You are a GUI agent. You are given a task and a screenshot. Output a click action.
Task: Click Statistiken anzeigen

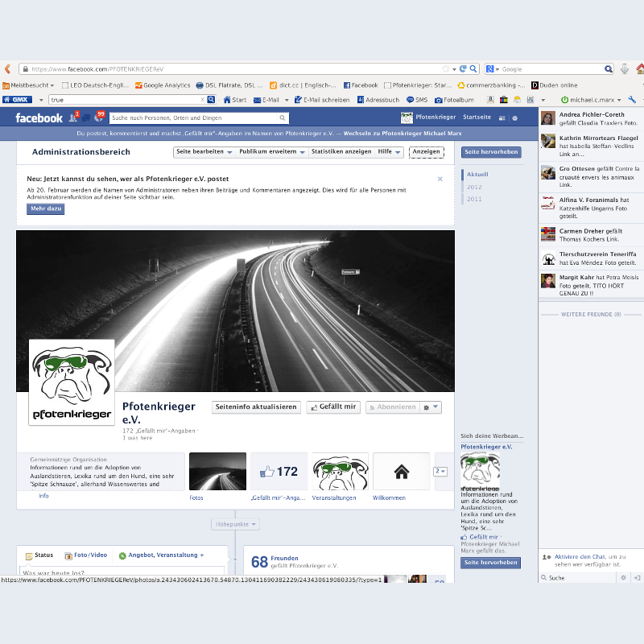tap(341, 152)
